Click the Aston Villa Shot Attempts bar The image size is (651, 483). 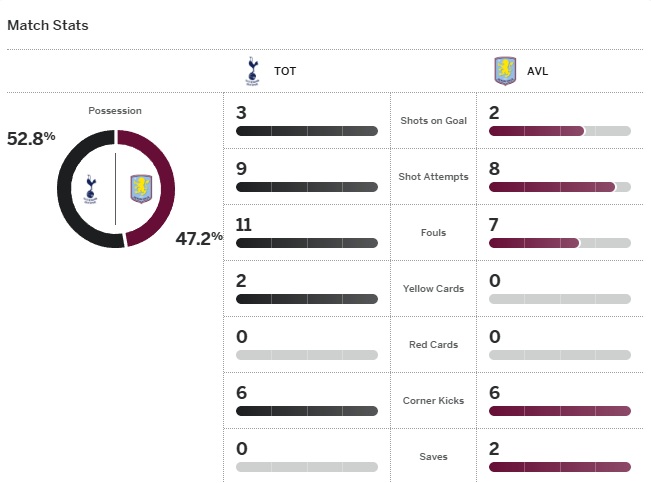coord(560,187)
